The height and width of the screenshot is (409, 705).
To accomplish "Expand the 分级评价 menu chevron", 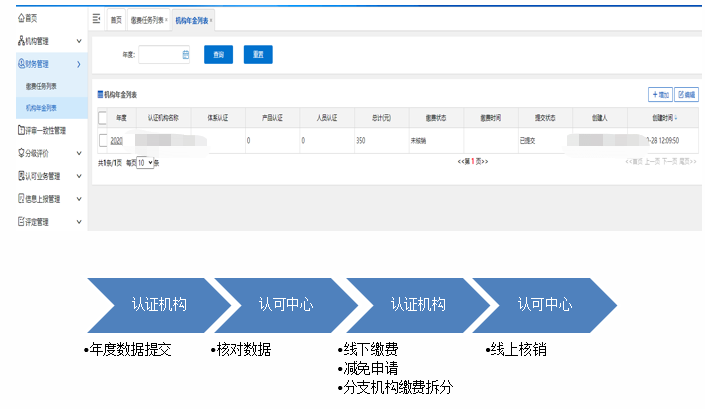I will [79, 153].
